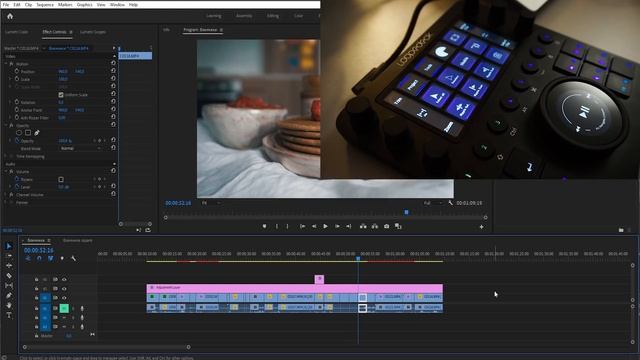Click the Home icon

click(10, 16)
